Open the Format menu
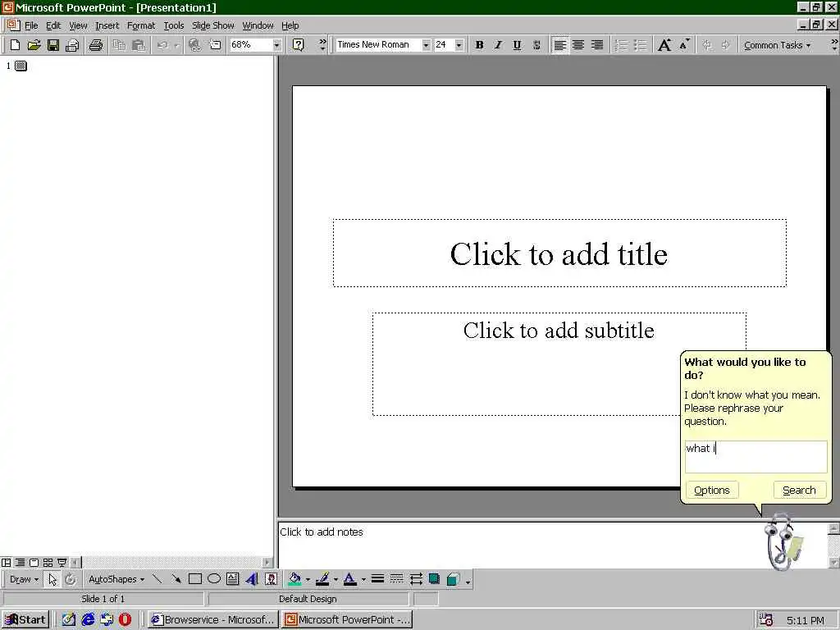840x630 pixels. (141, 25)
